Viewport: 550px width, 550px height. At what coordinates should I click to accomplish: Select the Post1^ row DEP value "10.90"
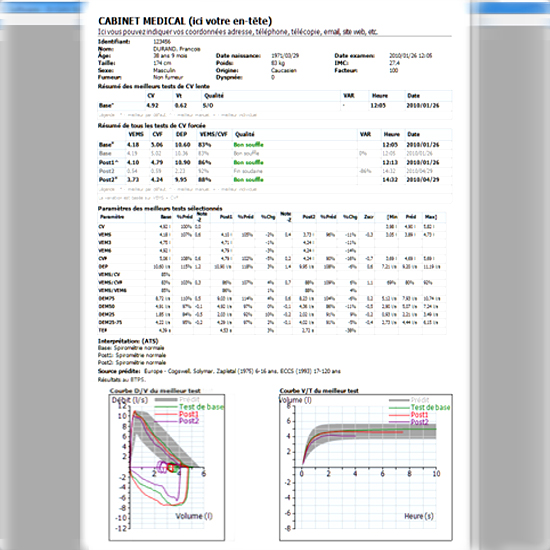pyautogui.click(x=182, y=162)
